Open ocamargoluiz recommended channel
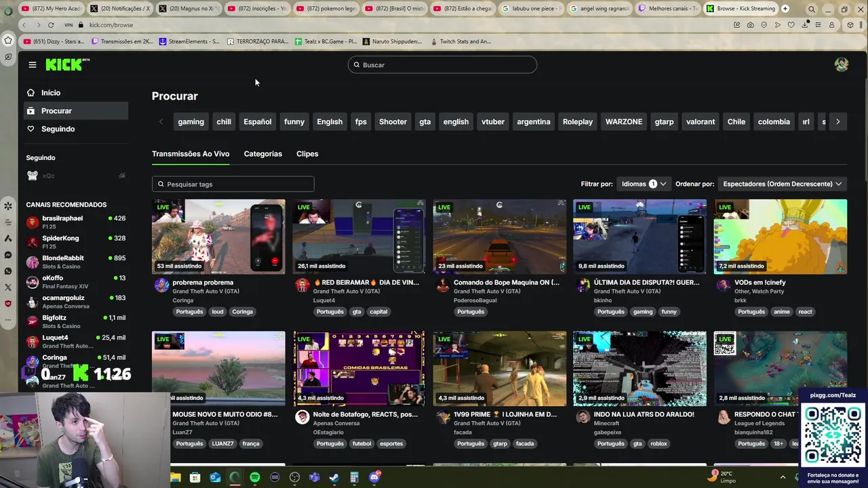This screenshot has height=488, width=868. [76, 301]
